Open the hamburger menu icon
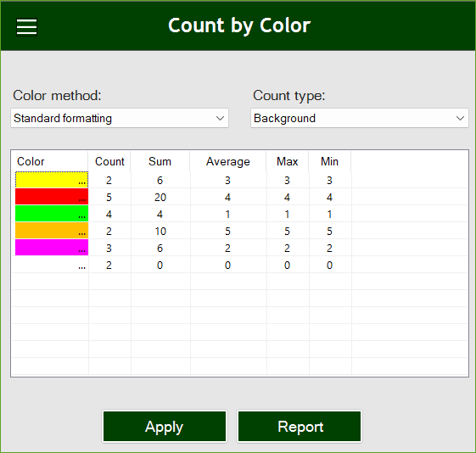The image size is (476, 453). pyautogui.click(x=26, y=27)
